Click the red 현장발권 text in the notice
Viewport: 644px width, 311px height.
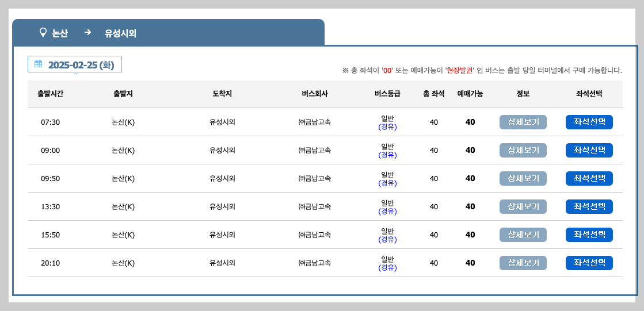(460, 71)
